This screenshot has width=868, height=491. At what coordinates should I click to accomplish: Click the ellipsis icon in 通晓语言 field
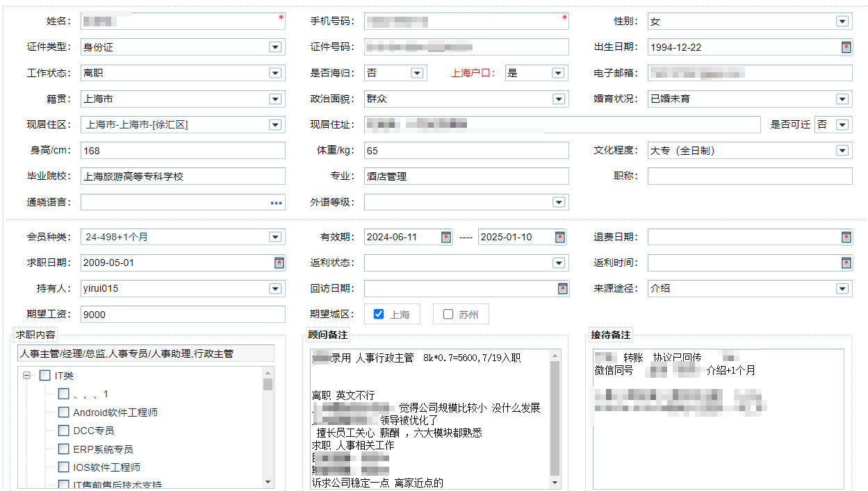pos(277,203)
